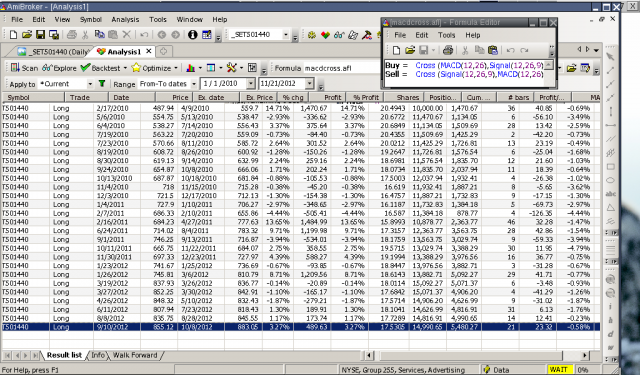This screenshot has width=640, height=375.
Task: Switch to the Walk Forward tab
Action: tap(135, 355)
